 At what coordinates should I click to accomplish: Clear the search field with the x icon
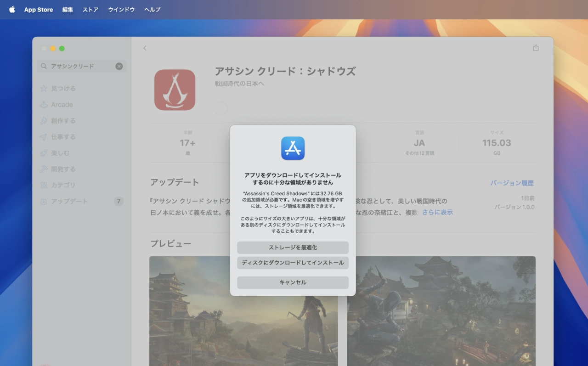tap(119, 66)
